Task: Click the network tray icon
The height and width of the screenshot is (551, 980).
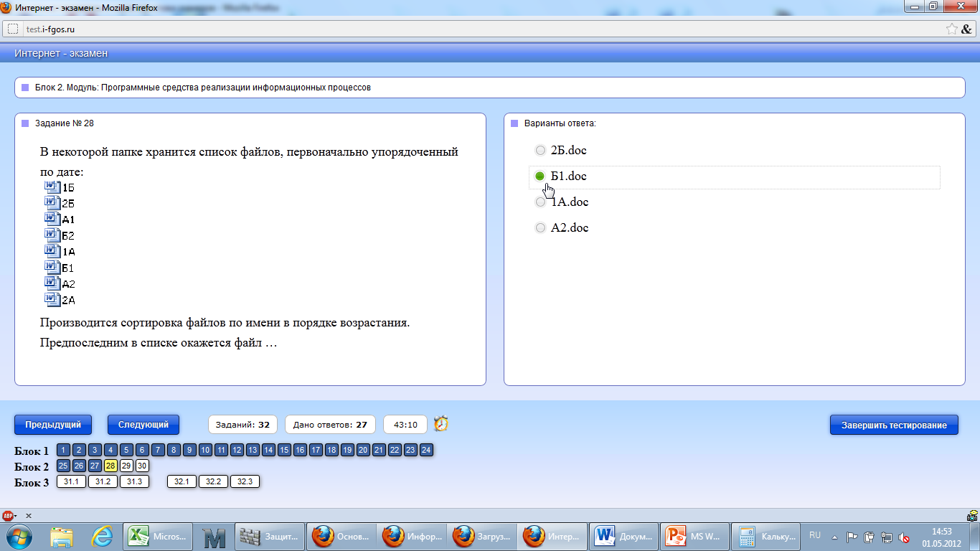Action: click(x=887, y=537)
